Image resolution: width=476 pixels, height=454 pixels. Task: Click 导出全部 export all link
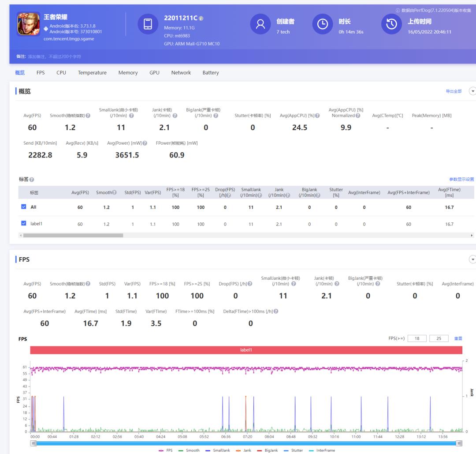pyautogui.click(x=454, y=91)
